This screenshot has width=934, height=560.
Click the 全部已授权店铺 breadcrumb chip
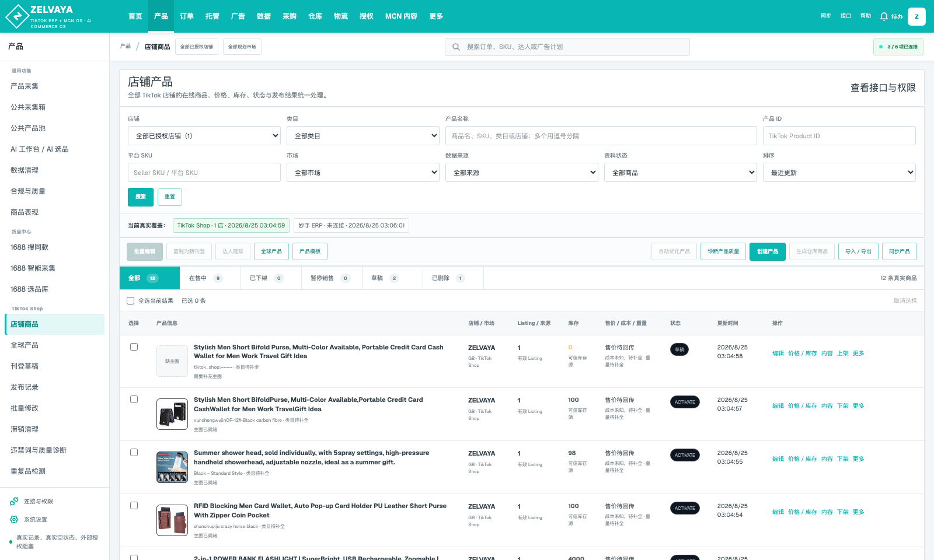tap(197, 47)
